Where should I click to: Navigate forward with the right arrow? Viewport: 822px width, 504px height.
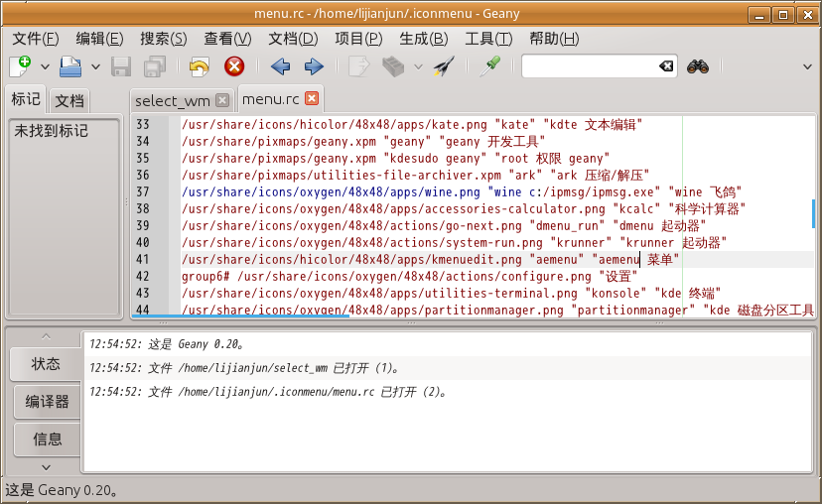(314, 66)
